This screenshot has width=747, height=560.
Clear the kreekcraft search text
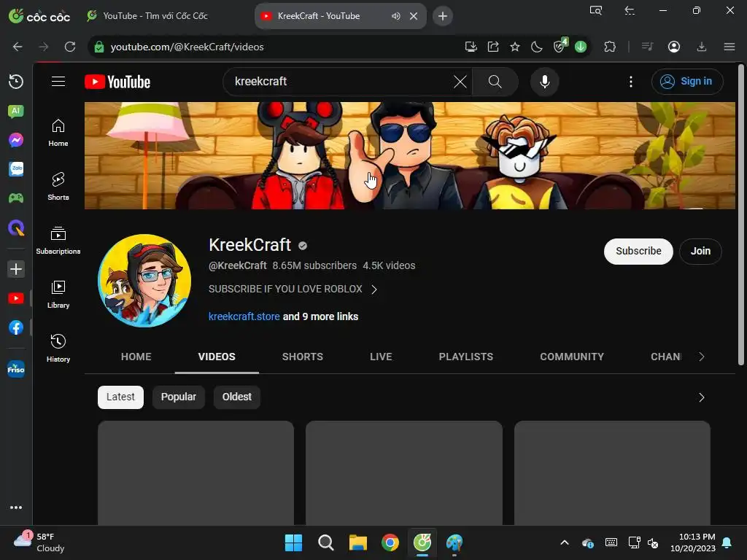pyautogui.click(x=460, y=82)
